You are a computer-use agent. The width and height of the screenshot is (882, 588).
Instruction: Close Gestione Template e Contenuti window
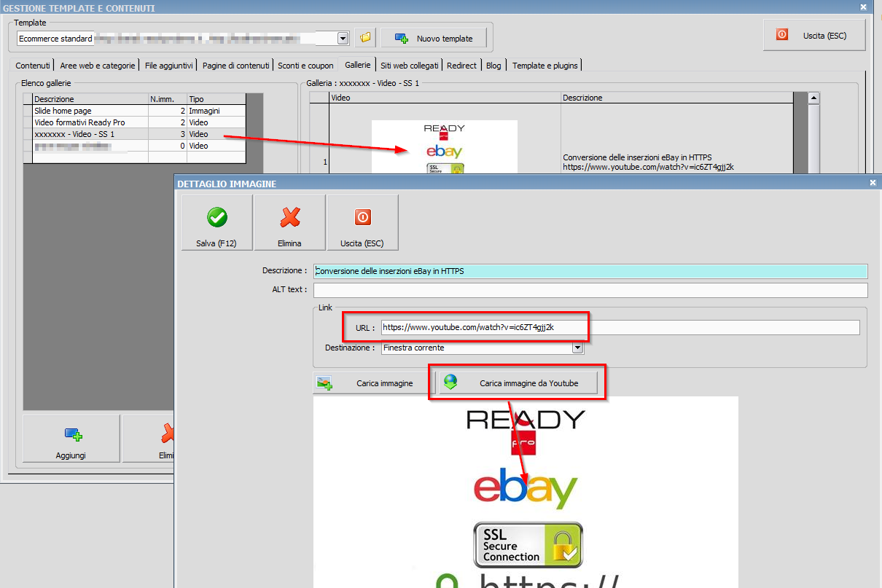click(863, 7)
